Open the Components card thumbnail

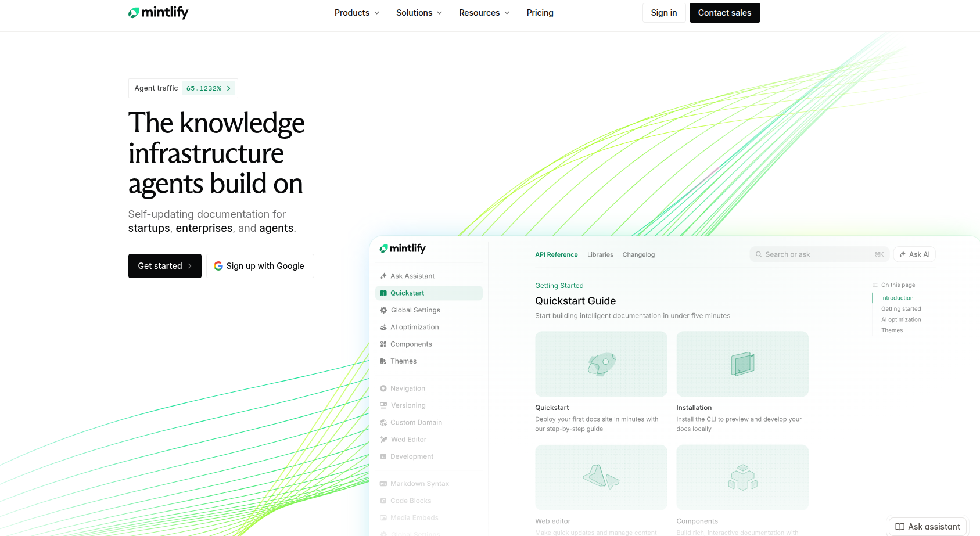pos(742,477)
